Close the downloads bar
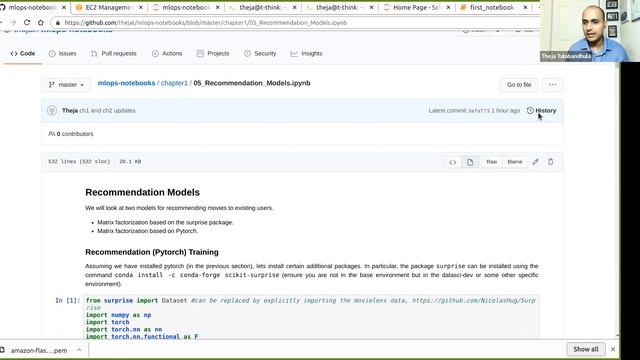 [613, 349]
